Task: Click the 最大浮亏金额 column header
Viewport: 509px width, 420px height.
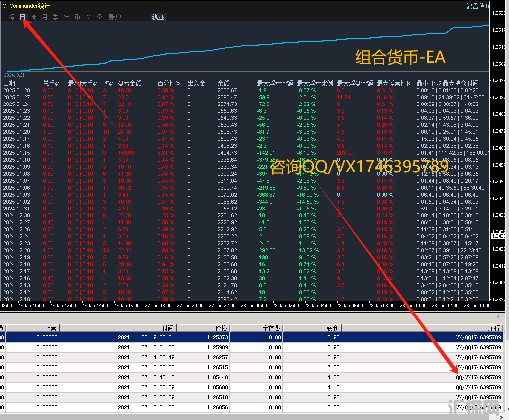Action: [275, 83]
